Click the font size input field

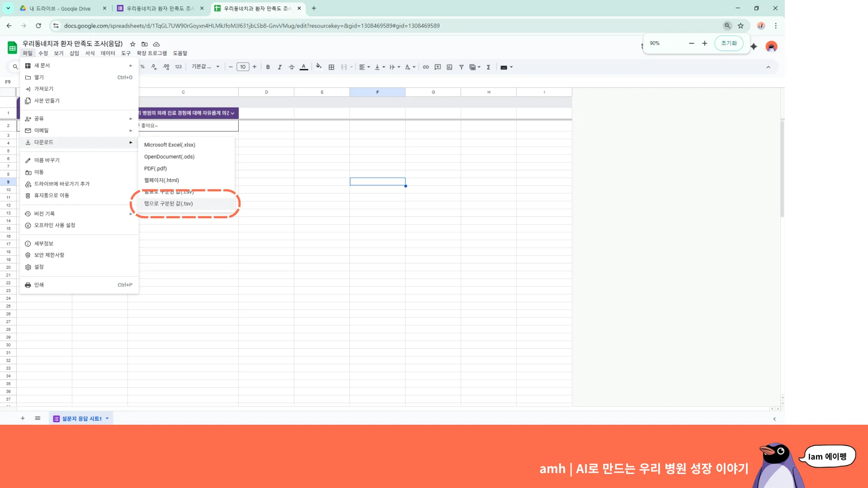point(243,67)
